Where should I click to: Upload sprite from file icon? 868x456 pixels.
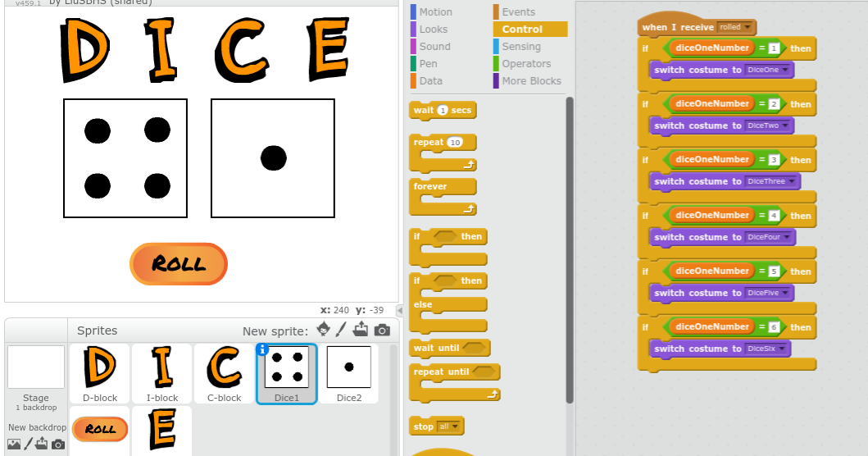pos(361,330)
